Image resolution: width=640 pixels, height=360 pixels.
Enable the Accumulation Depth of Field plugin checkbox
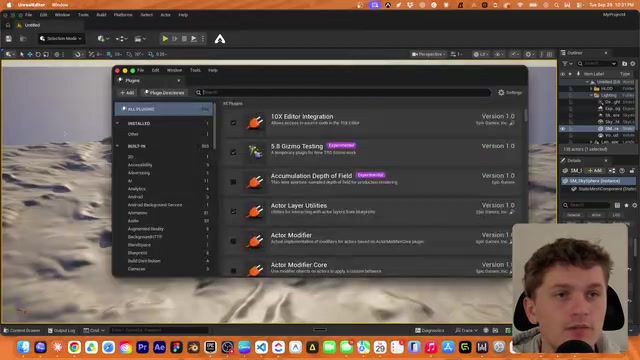pyautogui.click(x=233, y=182)
